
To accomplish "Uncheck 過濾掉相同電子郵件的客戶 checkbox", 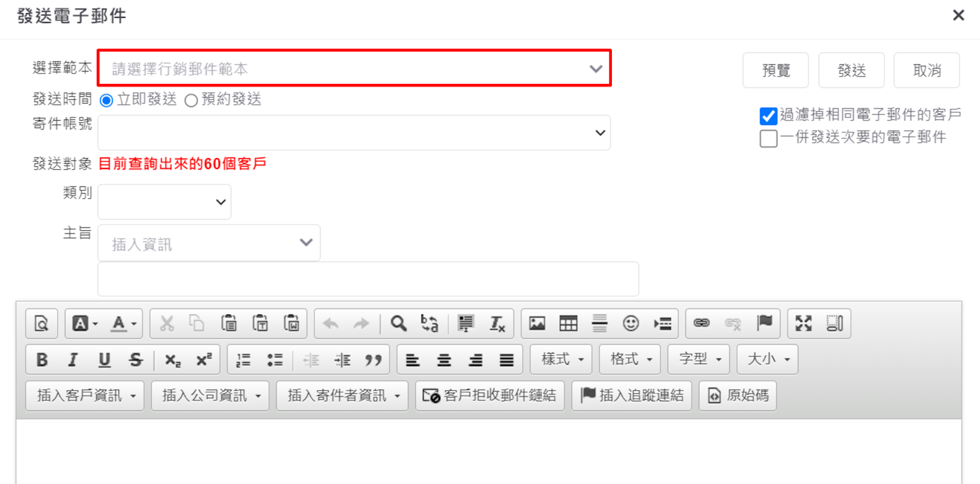I will [768, 116].
